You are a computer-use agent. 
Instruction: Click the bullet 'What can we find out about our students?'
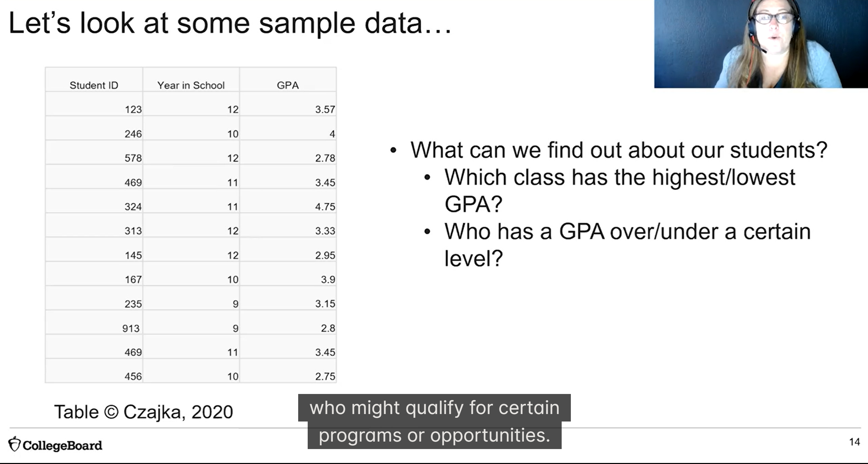coord(618,150)
